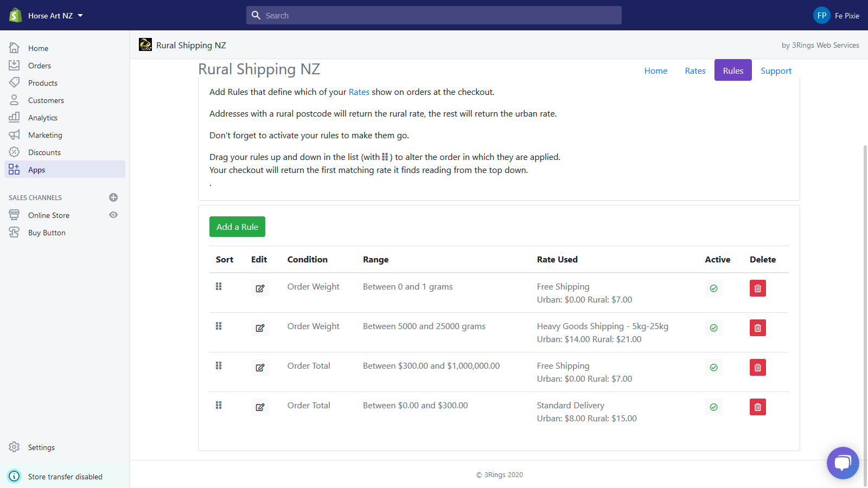Click edit icon for Heavy Goods Shipping rule
This screenshot has width=868, height=488.
pos(260,328)
